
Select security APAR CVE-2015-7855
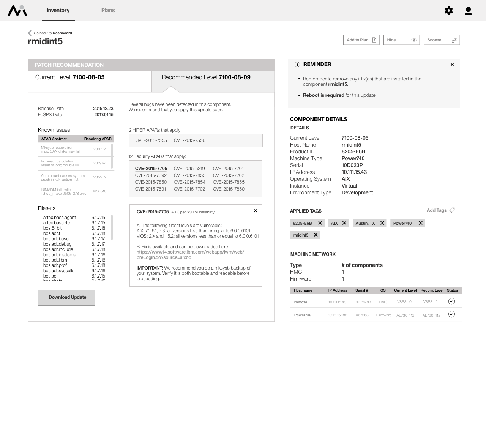pyautogui.click(x=229, y=182)
